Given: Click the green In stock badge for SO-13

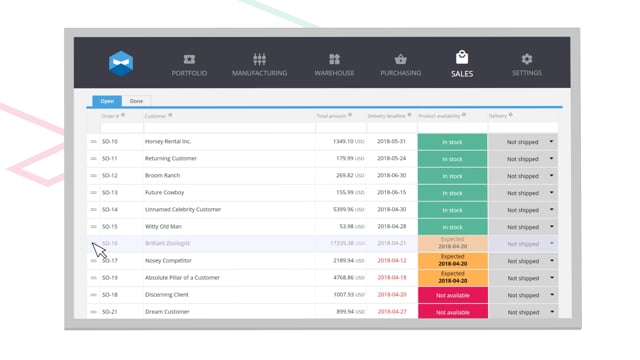Looking at the screenshot, I should [452, 193].
